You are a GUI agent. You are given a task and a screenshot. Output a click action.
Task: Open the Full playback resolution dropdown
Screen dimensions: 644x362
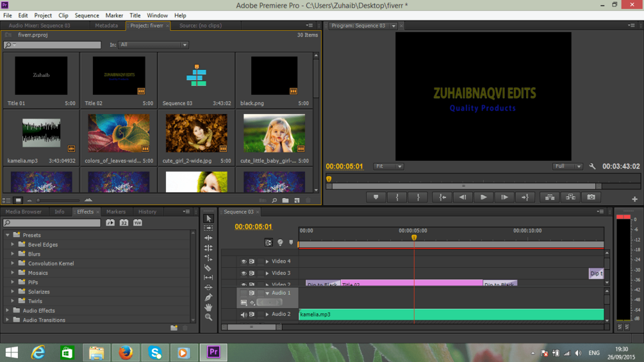click(x=567, y=166)
